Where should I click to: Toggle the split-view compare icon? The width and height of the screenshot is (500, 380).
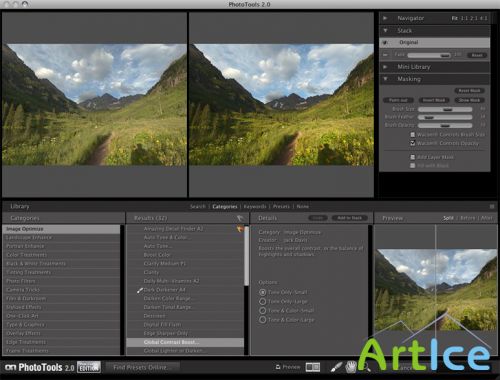point(313,367)
